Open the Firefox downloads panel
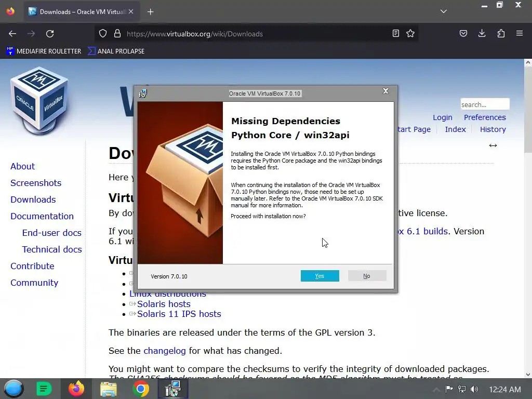Screen dimensions: 532x399 point(482,34)
